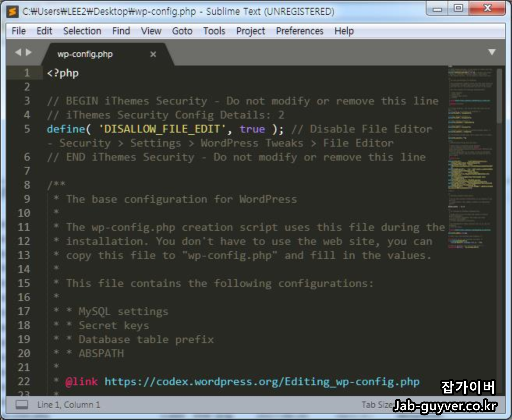Click the BEGIN iThemes Security comment line

tap(243, 101)
